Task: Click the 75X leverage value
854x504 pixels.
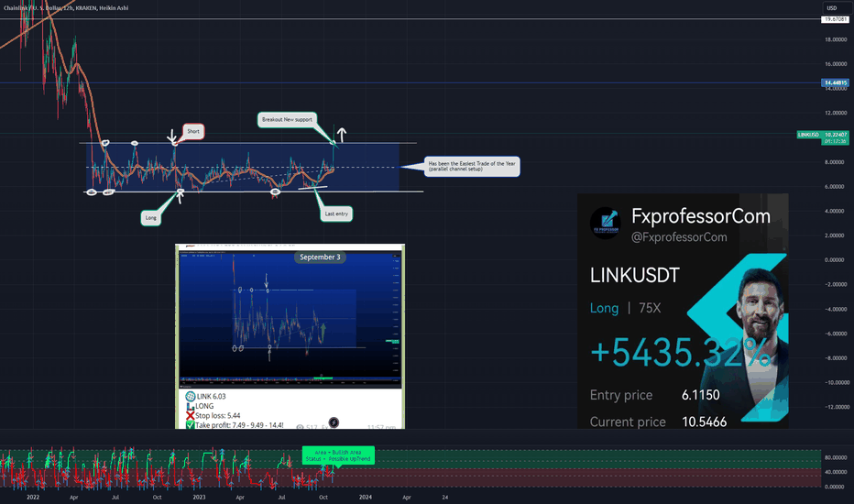Action: pos(650,309)
